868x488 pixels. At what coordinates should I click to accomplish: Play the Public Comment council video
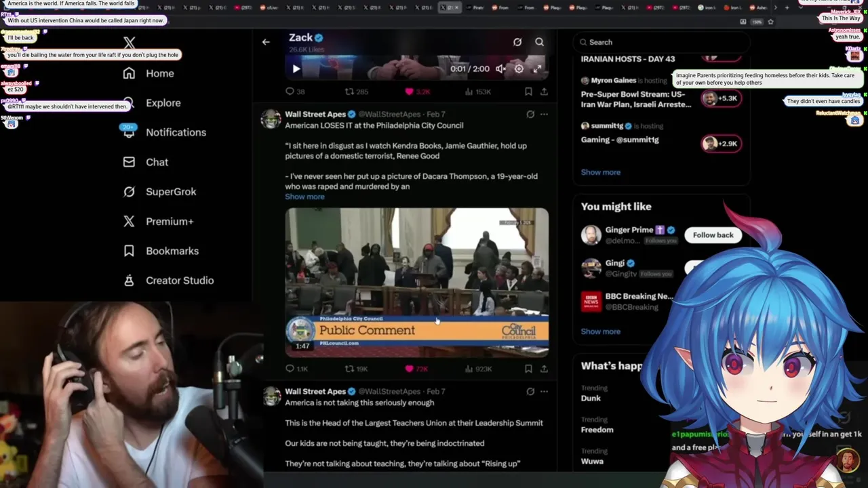pyautogui.click(x=416, y=281)
